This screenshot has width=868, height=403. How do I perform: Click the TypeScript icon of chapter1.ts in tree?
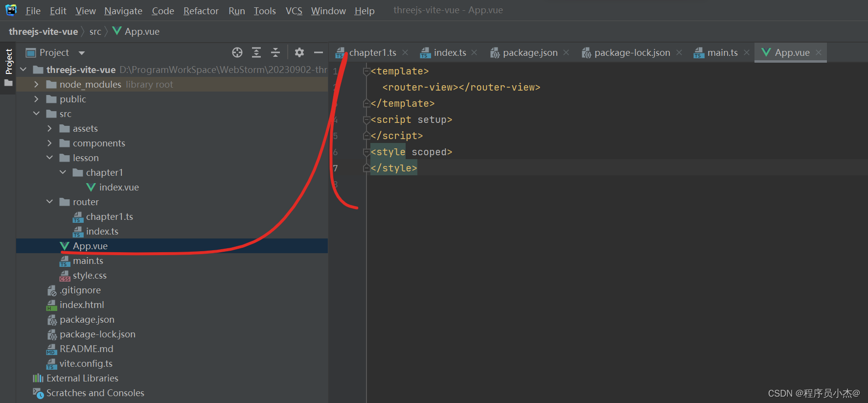(x=78, y=217)
